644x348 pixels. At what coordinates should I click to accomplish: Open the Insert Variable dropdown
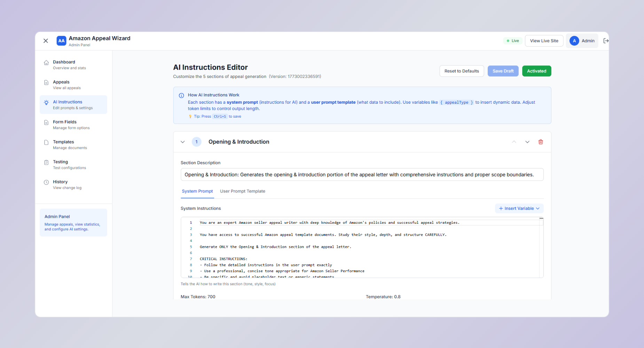(519, 208)
